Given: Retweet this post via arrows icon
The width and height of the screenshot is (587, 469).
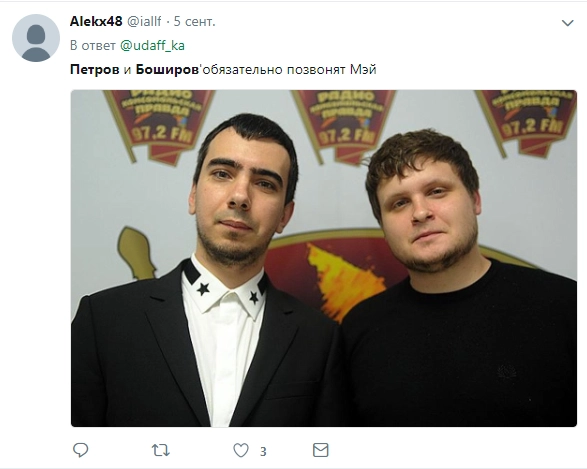Looking at the screenshot, I should 161,450.
